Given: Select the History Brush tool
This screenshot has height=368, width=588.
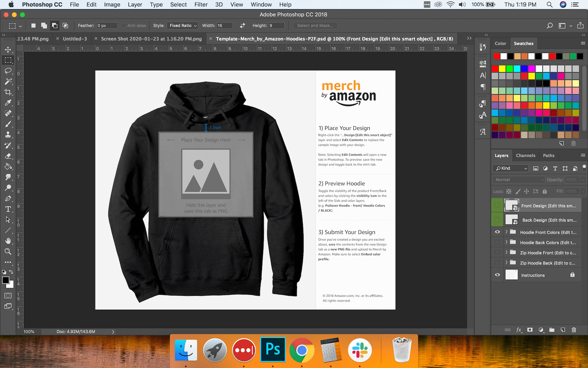Looking at the screenshot, I should pos(8,145).
